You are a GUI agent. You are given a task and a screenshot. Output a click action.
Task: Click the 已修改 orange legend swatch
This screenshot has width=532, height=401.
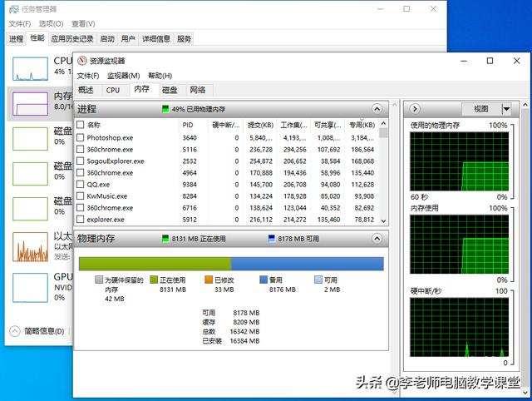pyautogui.click(x=209, y=280)
